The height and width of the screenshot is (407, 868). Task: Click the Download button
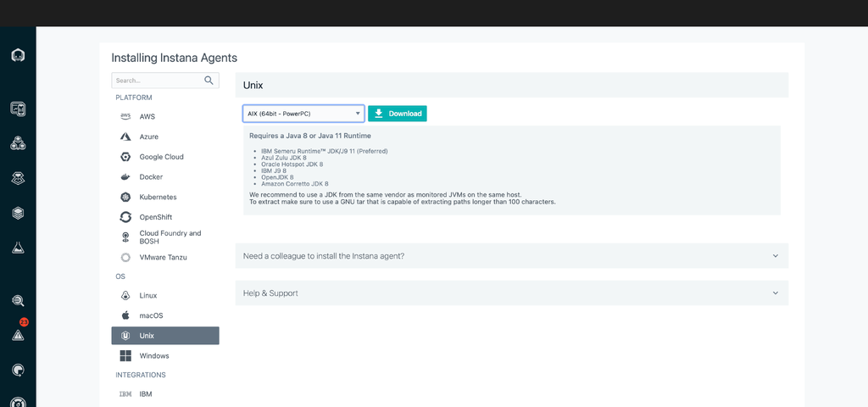(398, 114)
